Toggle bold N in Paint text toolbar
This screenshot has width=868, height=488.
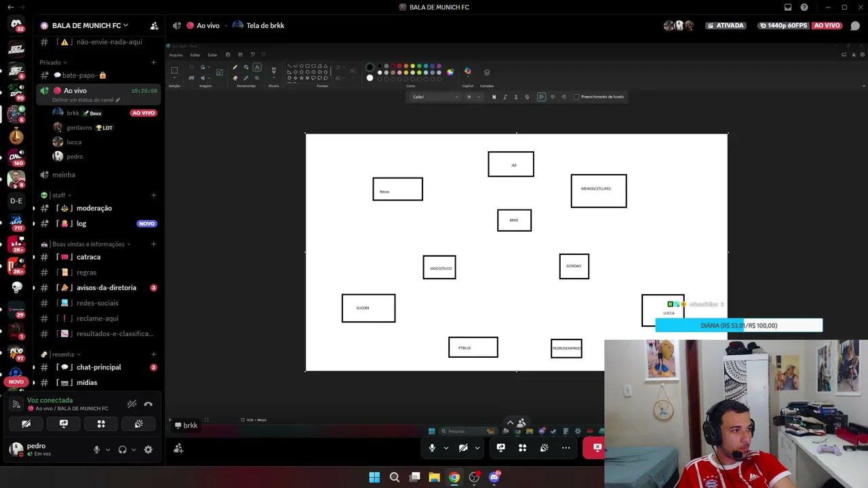(x=494, y=97)
